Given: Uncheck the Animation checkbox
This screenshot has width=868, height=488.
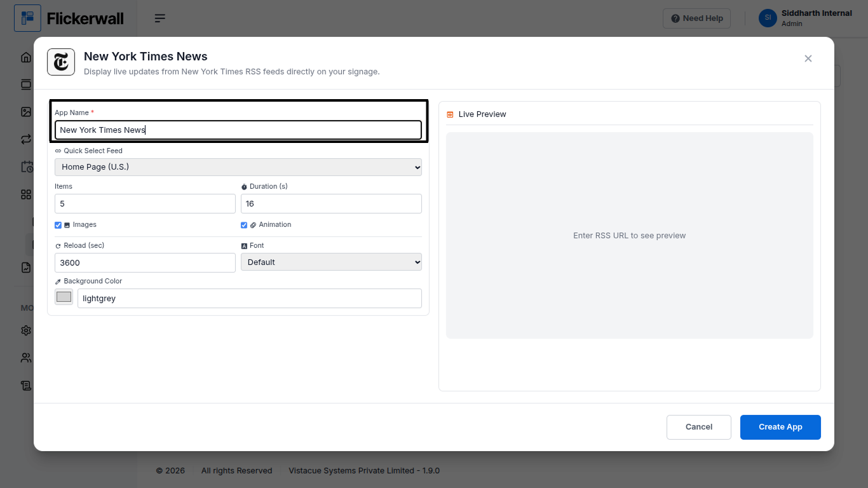Looking at the screenshot, I should [x=244, y=225].
